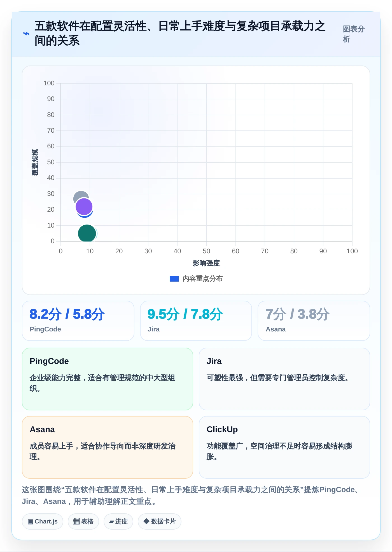The height and width of the screenshot is (552, 392).
Task: Select the purple bubble on the chart
Action: 84,207
